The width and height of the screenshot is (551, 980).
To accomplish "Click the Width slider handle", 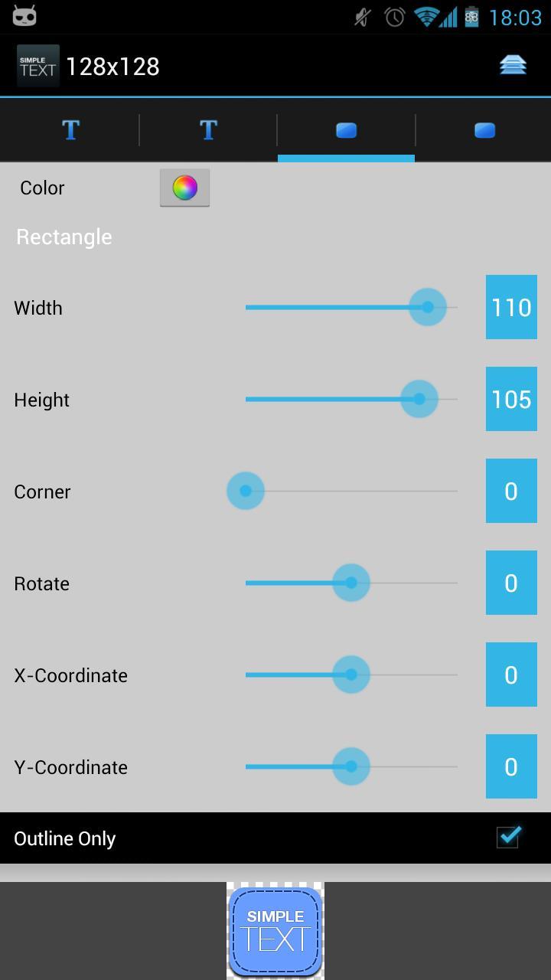I will pos(427,307).
